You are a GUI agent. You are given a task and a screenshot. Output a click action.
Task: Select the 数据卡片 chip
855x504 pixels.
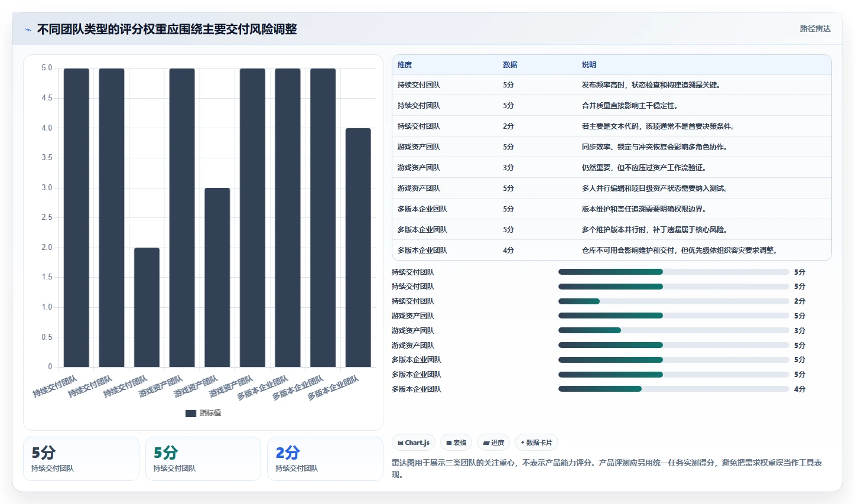pyautogui.click(x=537, y=443)
